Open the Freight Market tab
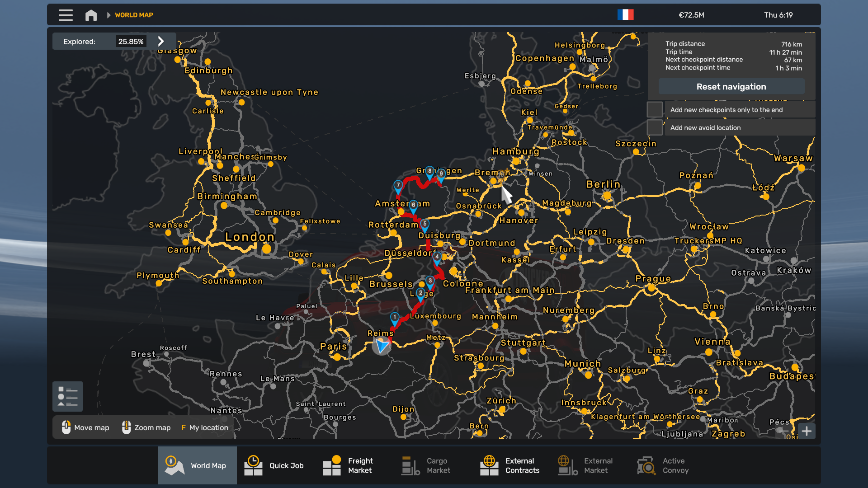The width and height of the screenshot is (868, 488). (x=348, y=465)
